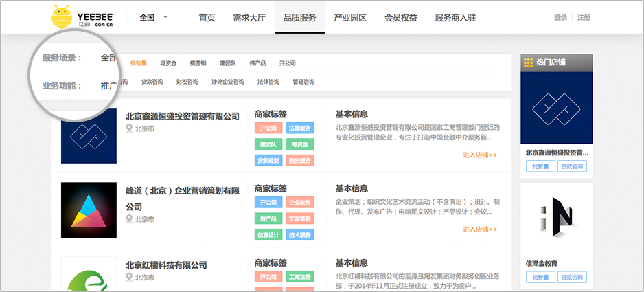Filter by 财税咨询 business function
This screenshot has height=292, width=644.
(x=187, y=82)
